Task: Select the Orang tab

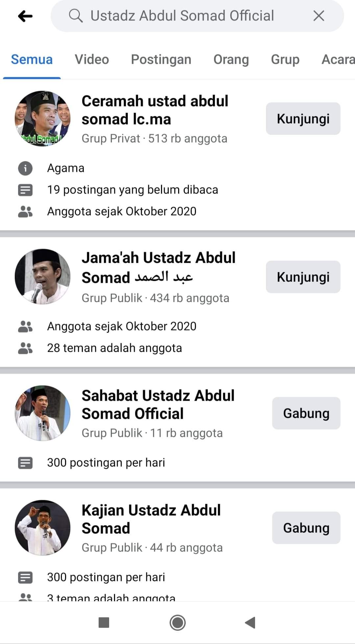Action: pos(231,59)
